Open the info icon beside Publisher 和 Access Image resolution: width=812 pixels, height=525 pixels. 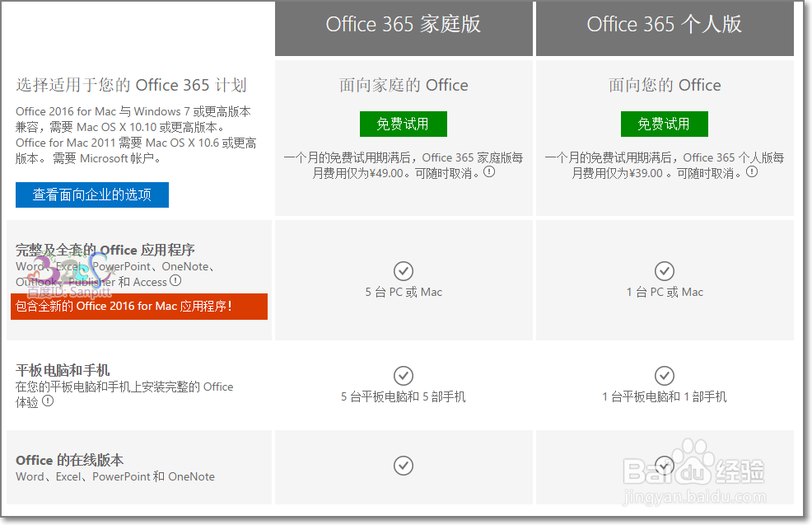pos(175,280)
